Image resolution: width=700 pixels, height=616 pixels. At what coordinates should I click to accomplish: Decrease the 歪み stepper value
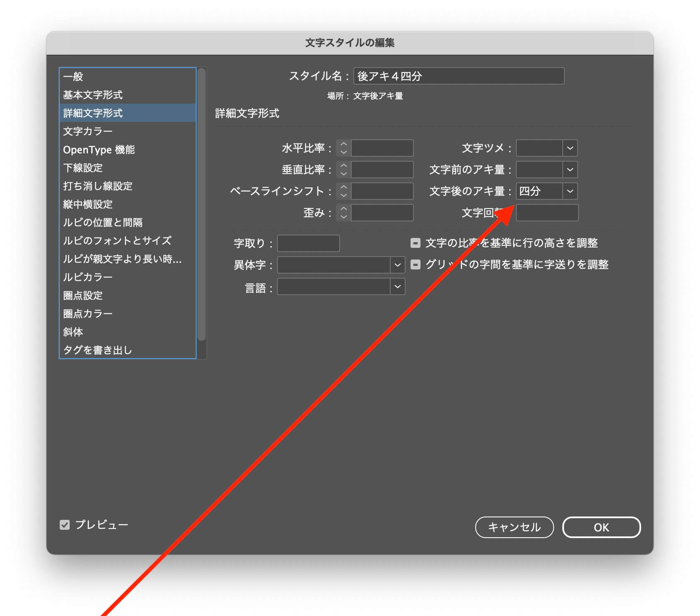tap(343, 217)
